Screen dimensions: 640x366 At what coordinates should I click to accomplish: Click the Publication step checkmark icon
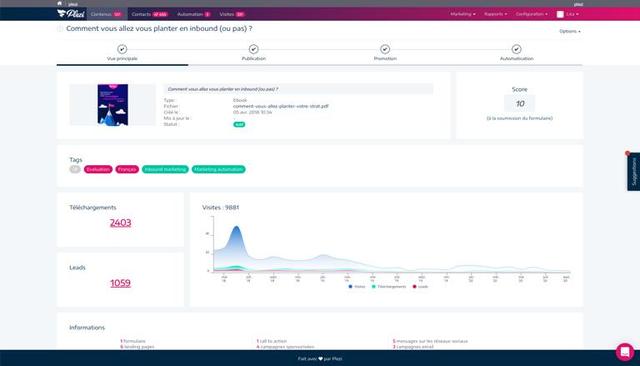pyautogui.click(x=253, y=49)
